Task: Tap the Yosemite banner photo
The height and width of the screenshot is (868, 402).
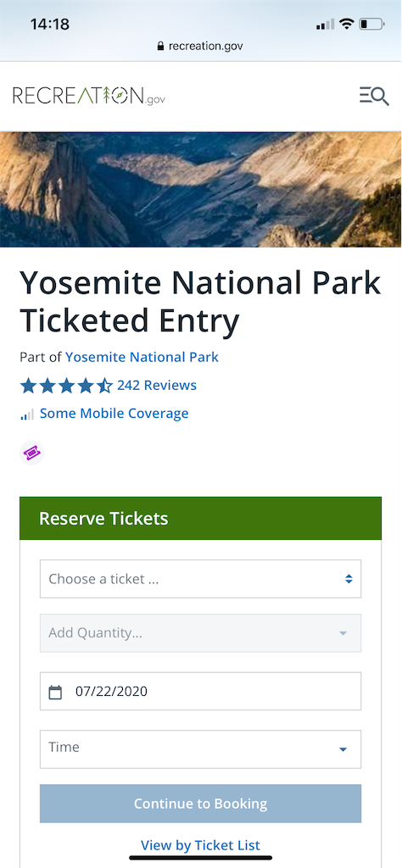Action: tap(201, 189)
